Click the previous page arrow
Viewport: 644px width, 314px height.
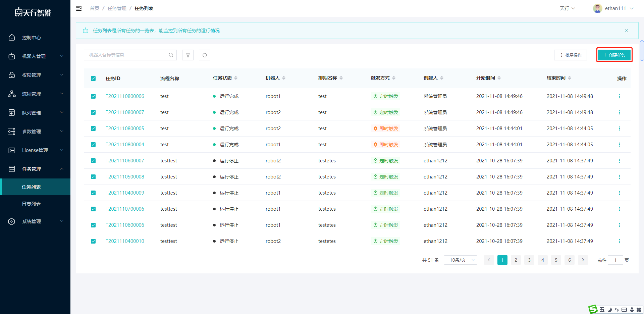click(x=489, y=260)
